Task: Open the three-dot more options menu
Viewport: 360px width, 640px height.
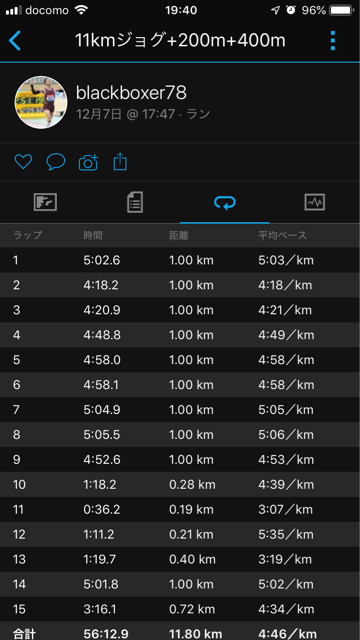Action: (333, 41)
